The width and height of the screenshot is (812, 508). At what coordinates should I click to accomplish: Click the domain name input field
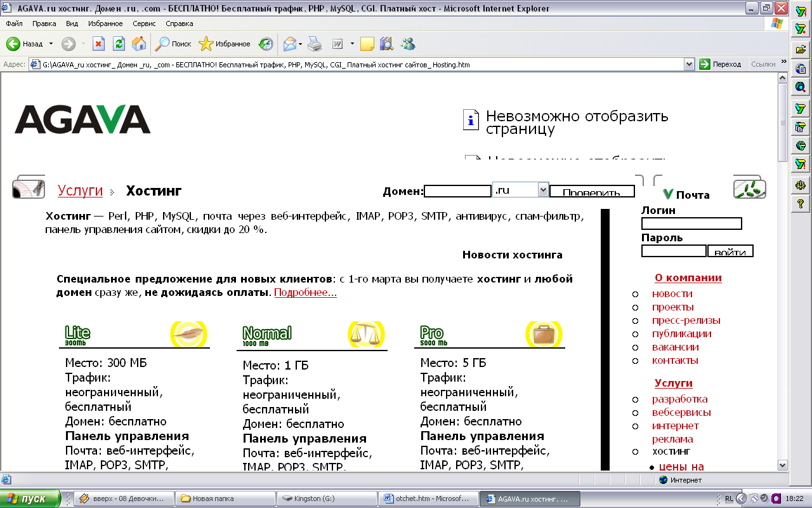[457, 191]
